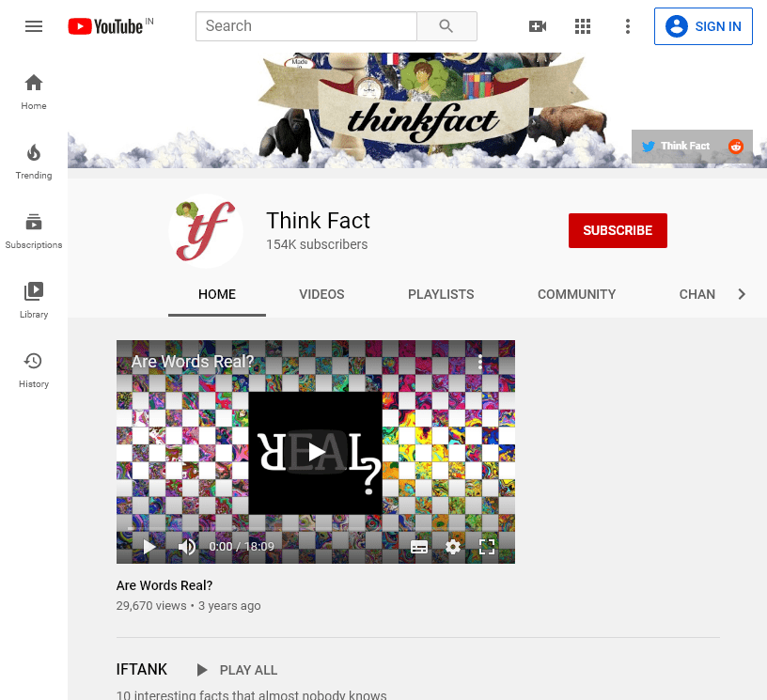
Task: Click the overlay title 'Are Words Real?'
Action: pyautogui.click(x=193, y=362)
